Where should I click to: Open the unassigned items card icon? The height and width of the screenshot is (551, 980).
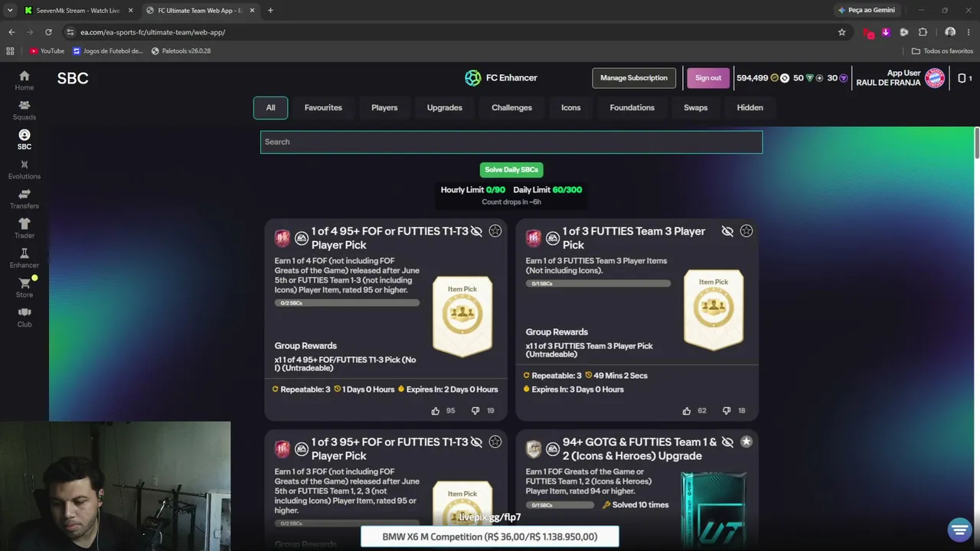click(962, 78)
